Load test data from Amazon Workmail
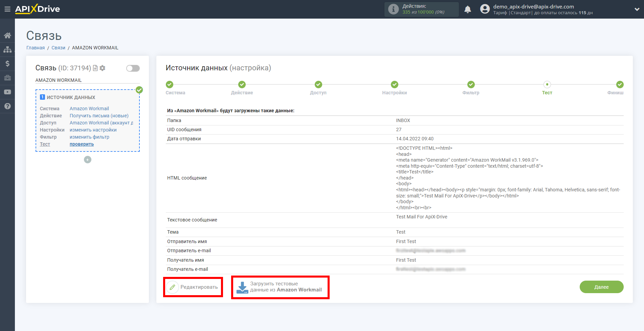 click(280, 287)
